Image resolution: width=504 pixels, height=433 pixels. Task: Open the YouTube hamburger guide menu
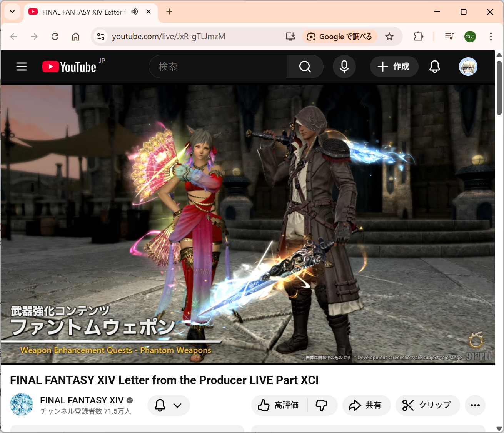22,67
